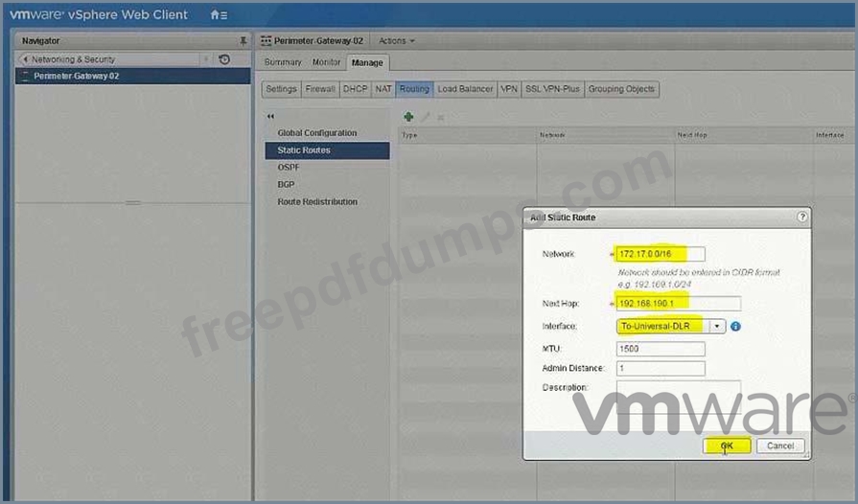Click the Next Hop input field
The width and height of the screenshot is (858, 504).
pos(679,304)
